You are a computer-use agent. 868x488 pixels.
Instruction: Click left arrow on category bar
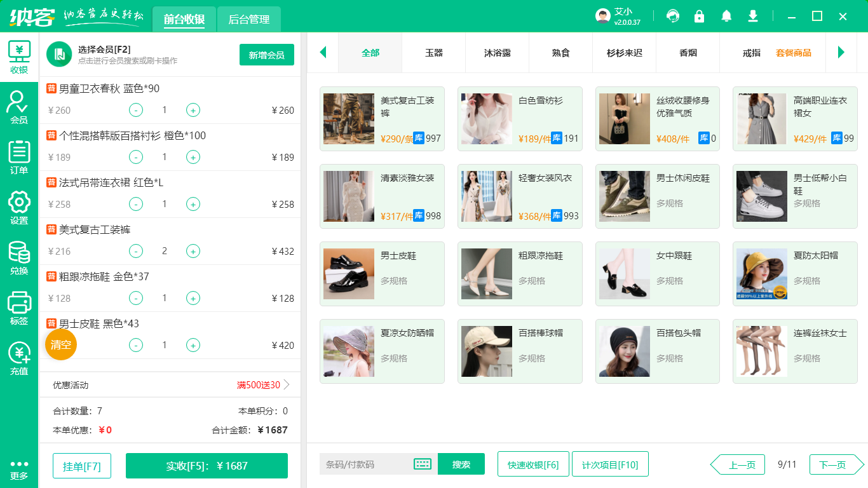pyautogui.click(x=323, y=53)
